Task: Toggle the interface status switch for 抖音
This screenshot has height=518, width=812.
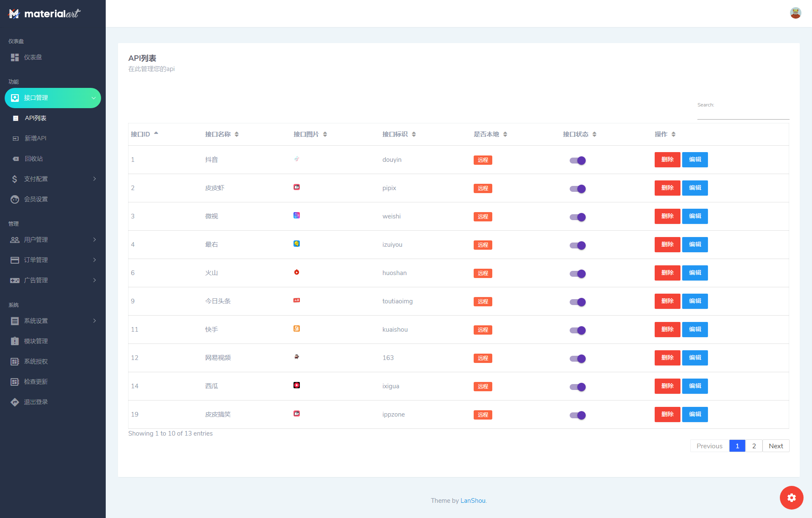Action: (578, 160)
